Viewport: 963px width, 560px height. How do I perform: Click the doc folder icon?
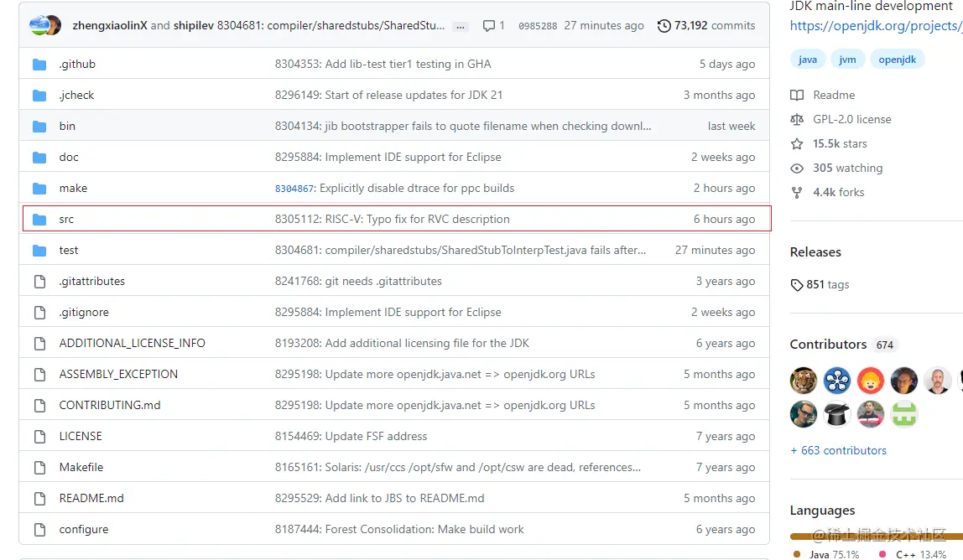39,158
